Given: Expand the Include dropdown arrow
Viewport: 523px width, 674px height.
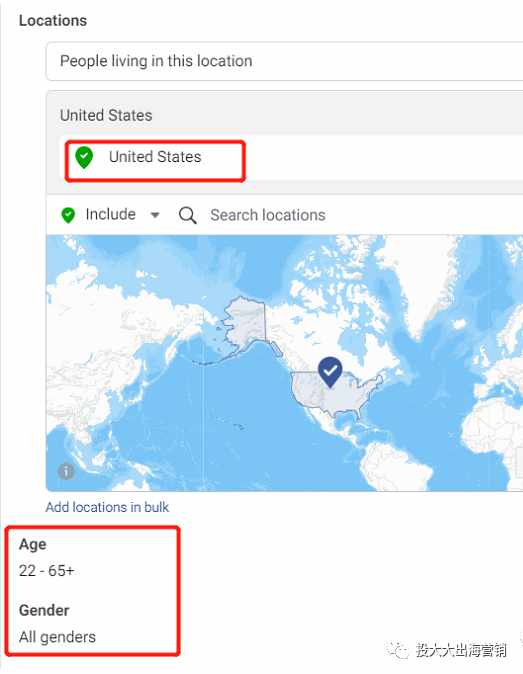Looking at the screenshot, I should point(155,214).
